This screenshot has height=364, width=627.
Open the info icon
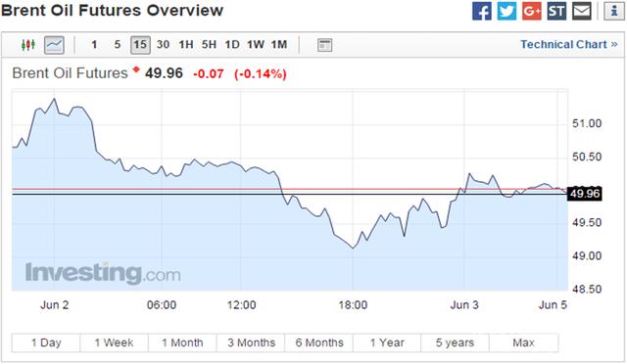(x=614, y=11)
